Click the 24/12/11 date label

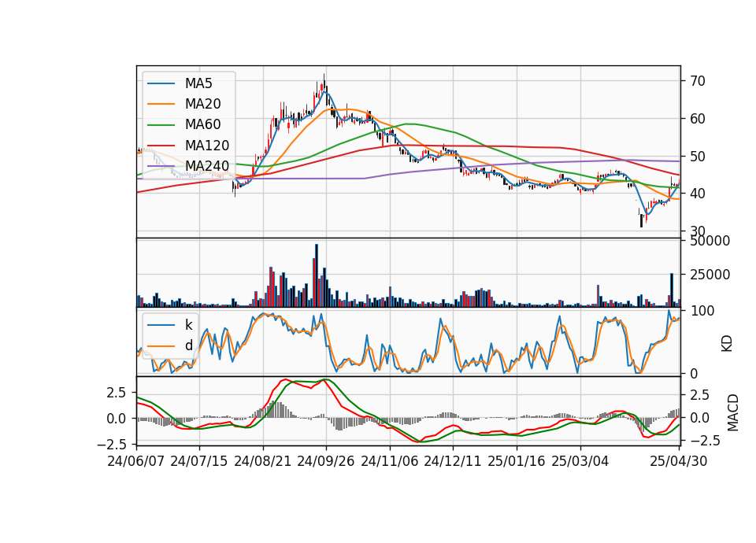(453, 461)
